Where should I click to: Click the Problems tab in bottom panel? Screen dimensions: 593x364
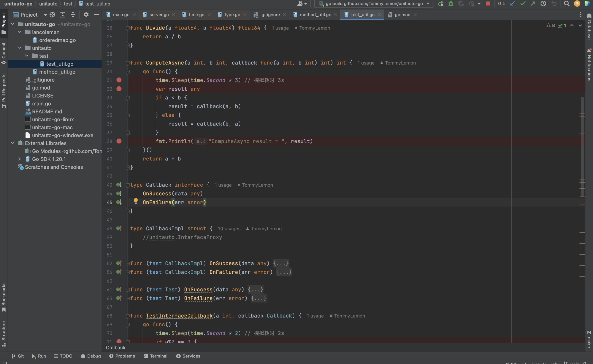(x=122, y=356)
